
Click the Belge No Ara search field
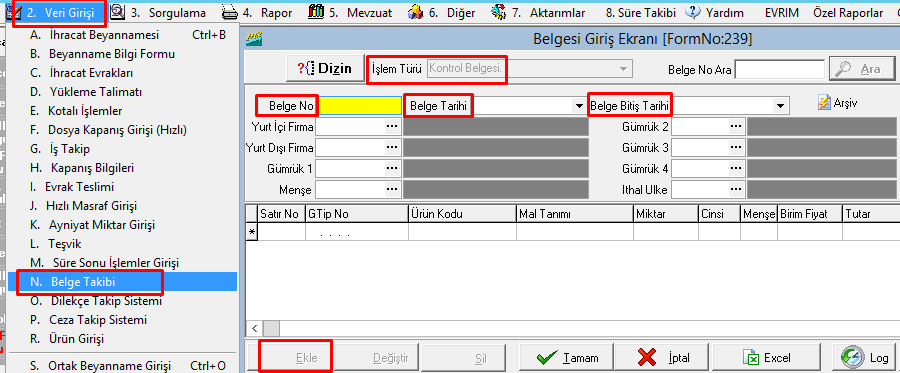click(779, 69)
